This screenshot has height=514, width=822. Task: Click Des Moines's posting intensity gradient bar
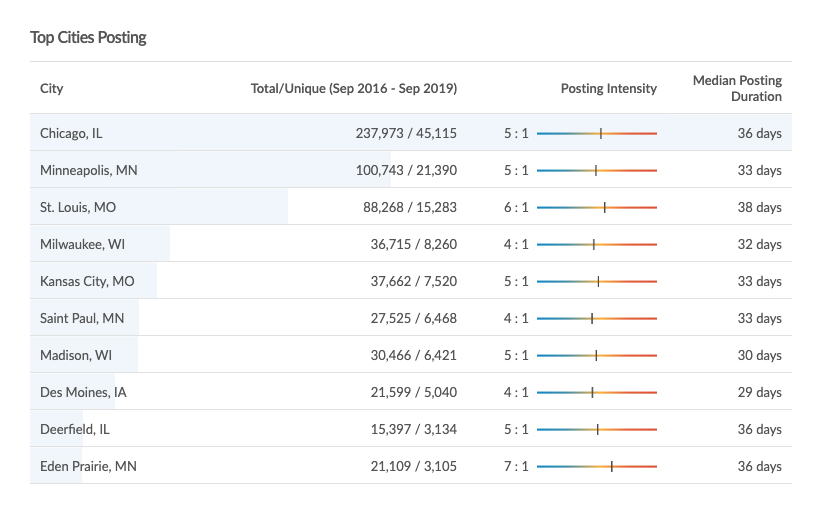597,392
